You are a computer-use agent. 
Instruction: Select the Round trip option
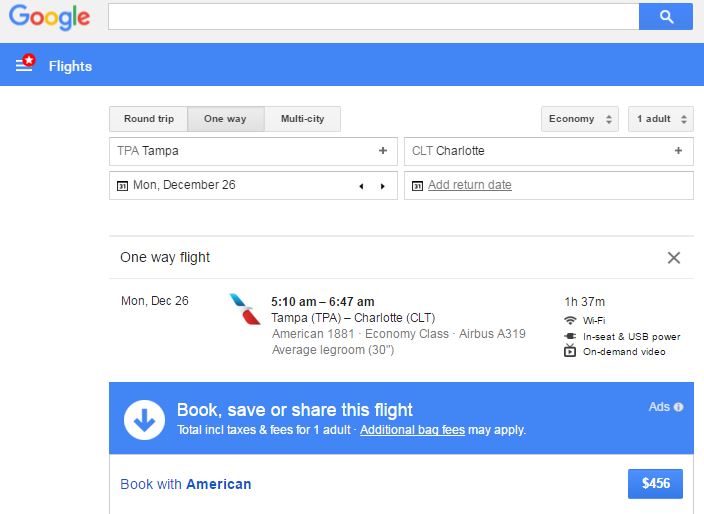tap(149, 119)
